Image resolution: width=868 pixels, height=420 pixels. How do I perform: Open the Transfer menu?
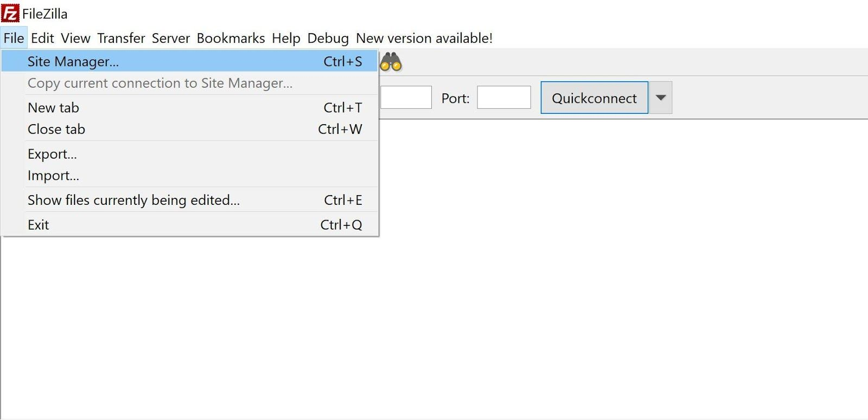point(121,38)
